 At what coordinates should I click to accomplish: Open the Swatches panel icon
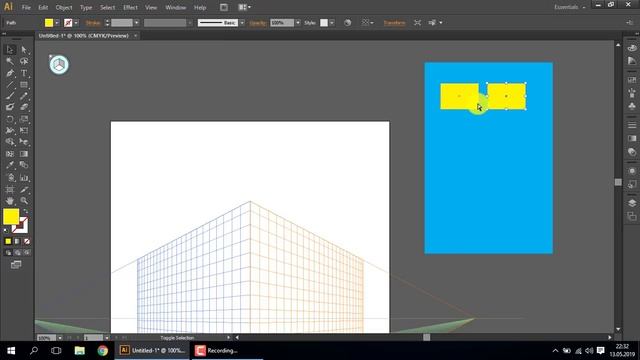point(632,80)
